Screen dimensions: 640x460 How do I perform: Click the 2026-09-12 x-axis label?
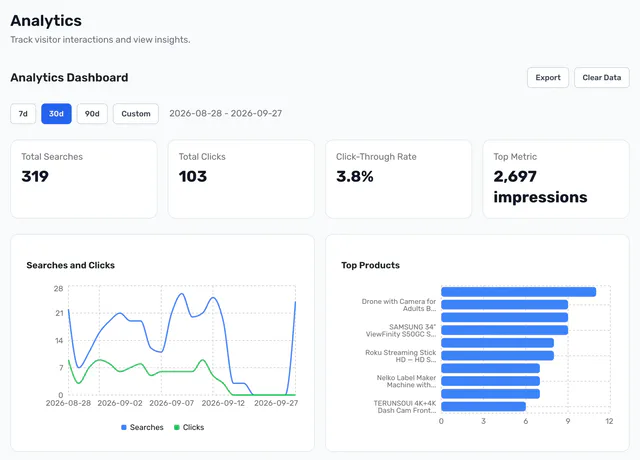[223, 403]
